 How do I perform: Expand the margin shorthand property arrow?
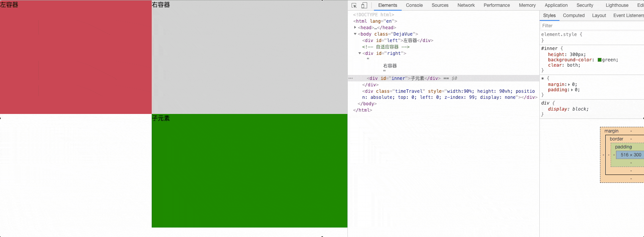pyautogui.click(x=569, y=84)
